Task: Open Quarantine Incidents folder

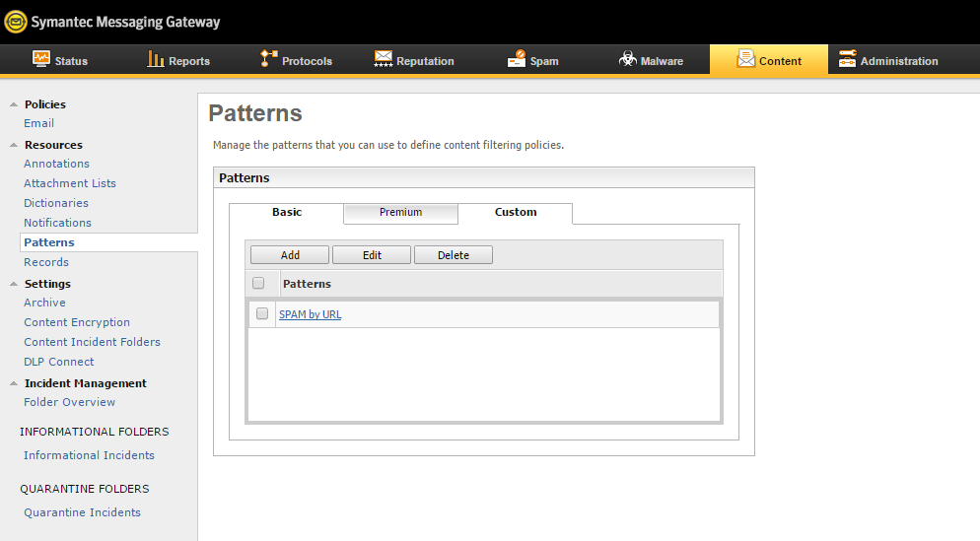Action: [x=82, y=512]
